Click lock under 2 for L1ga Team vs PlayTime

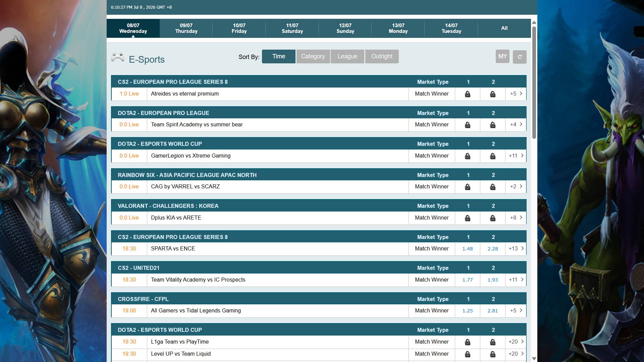(x=493, y=342)
